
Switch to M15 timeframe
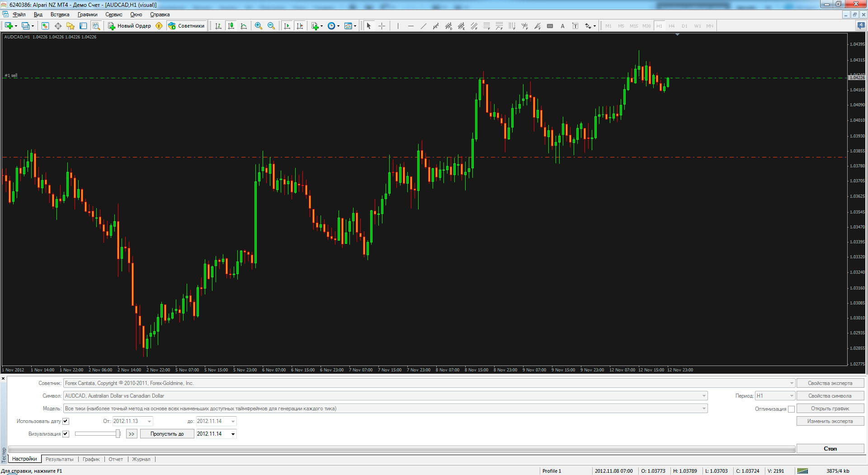pos(634,26)
